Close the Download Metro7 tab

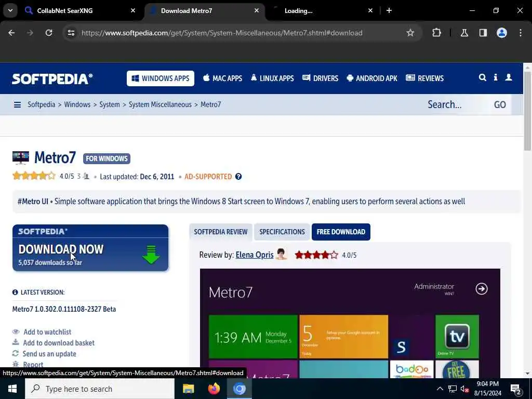pyautogui.click(x=257, y=10)
